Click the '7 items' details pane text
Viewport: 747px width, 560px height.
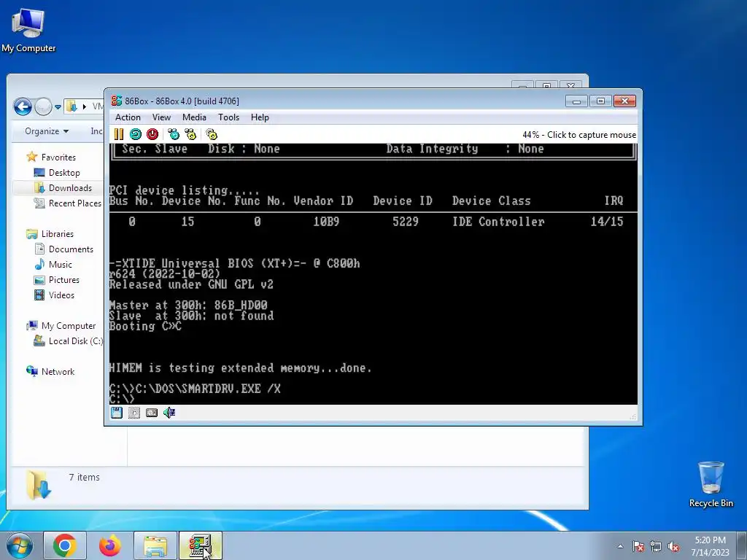[85, 477]
